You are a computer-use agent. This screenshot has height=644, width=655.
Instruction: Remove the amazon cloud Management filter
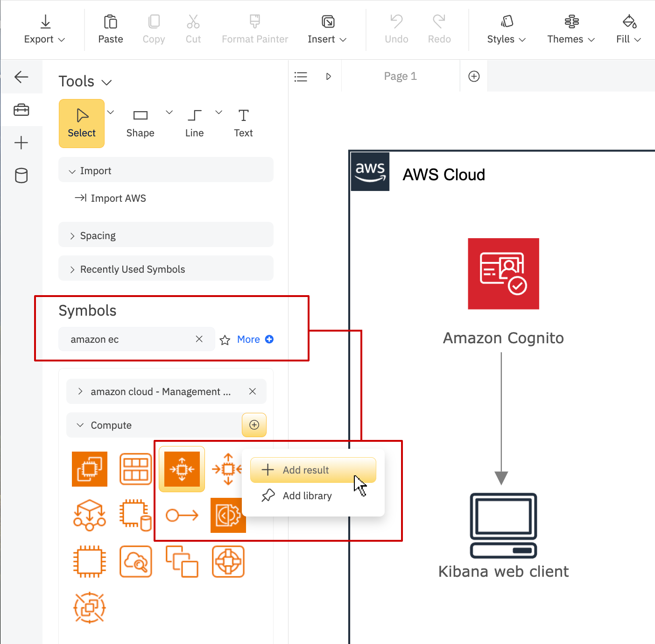coord(252,391)
